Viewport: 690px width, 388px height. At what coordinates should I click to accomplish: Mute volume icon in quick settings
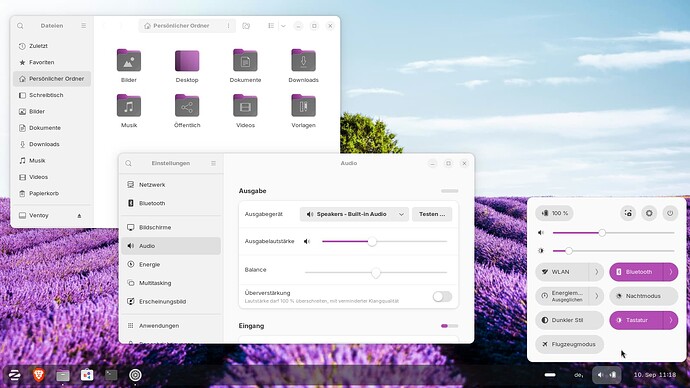click(541, 233)
